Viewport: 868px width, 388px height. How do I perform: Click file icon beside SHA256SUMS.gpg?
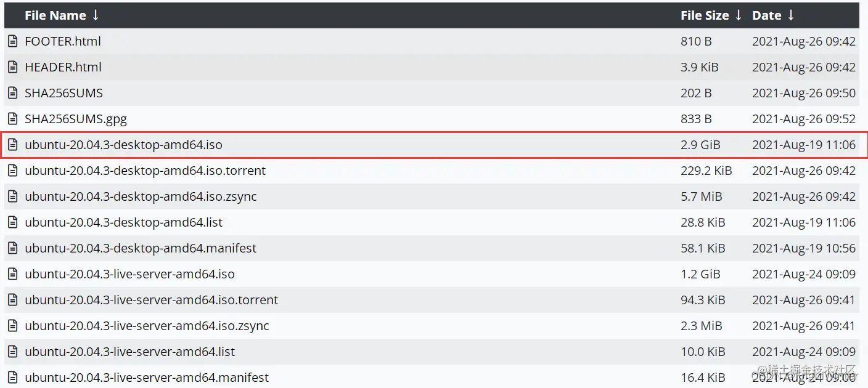point(12,119)
